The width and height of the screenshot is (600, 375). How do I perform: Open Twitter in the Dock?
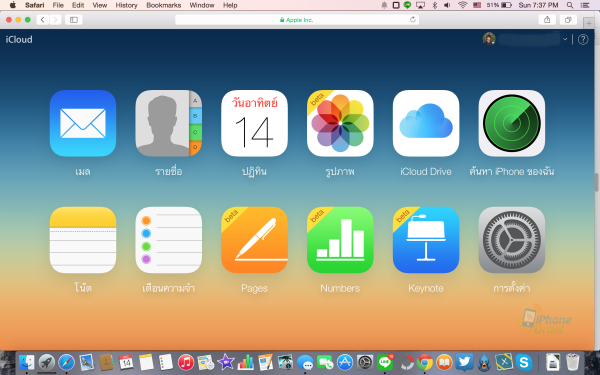(464, 362)
